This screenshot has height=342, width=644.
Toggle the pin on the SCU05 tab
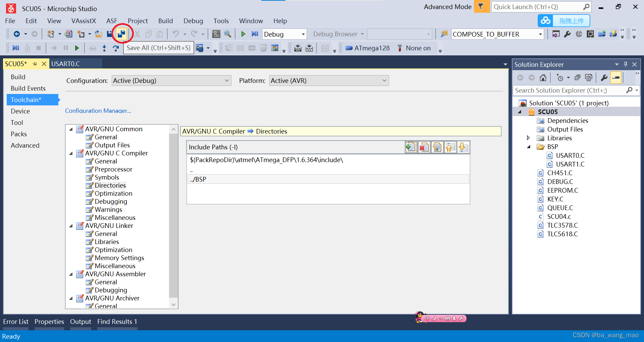35,64
